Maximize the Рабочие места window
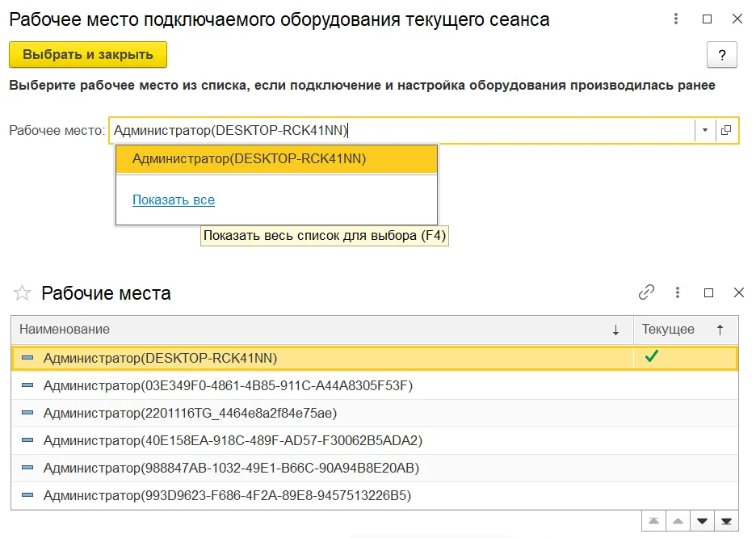The image size is (756, 538). (708, 292)
